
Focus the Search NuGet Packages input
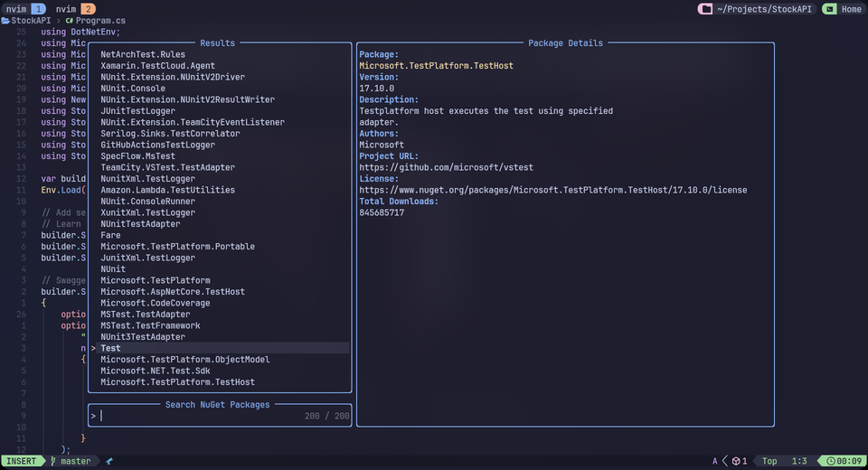tap(220, 416)
